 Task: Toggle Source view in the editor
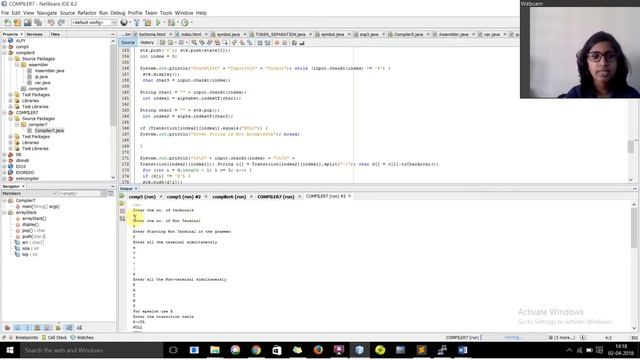[x=128, y=42]
